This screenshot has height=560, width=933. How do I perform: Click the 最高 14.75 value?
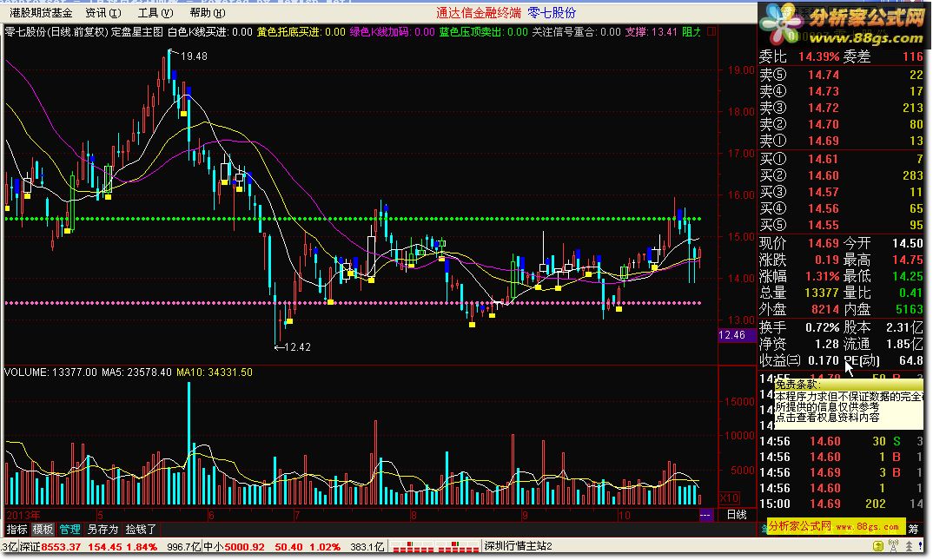908,260
